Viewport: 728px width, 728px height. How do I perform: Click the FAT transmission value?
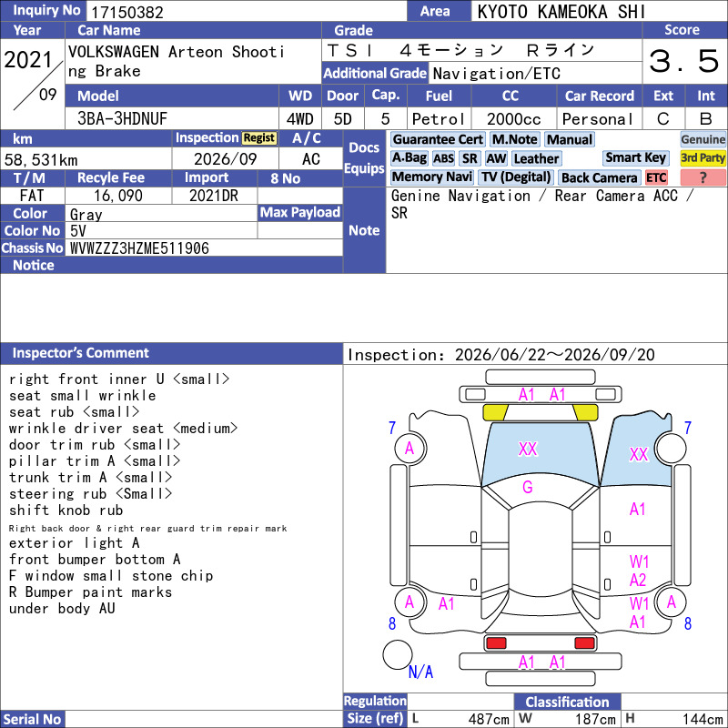click(x=32, y=196)
